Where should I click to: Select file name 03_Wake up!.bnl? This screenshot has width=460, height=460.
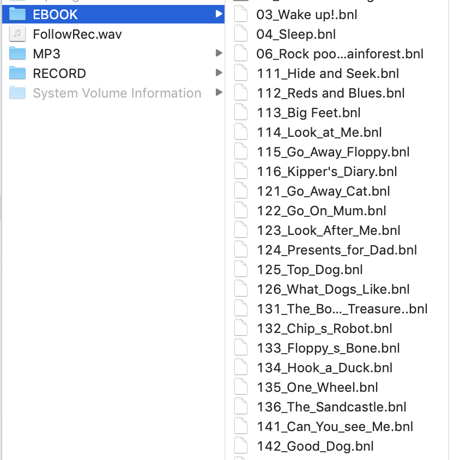pyautogui.click(x=307, y=15)
